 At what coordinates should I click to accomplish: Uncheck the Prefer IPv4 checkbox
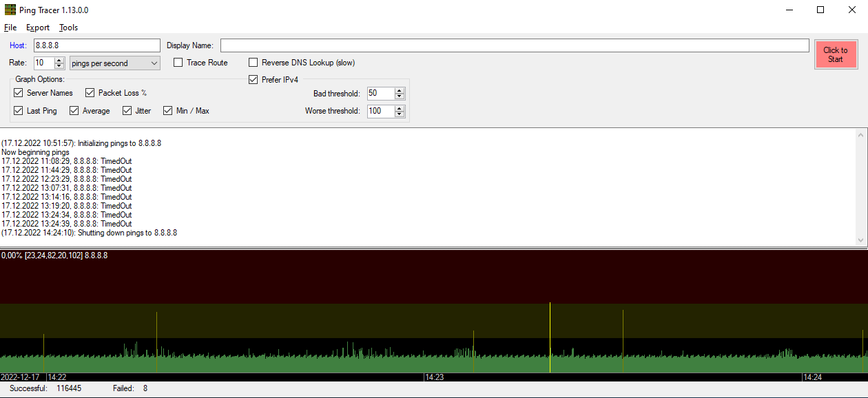click(x=254, y=80)
